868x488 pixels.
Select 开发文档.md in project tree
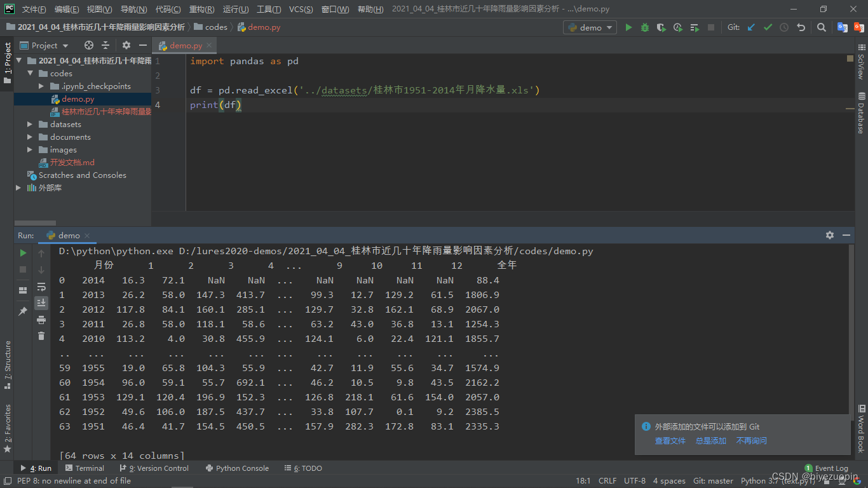(72, 163)
